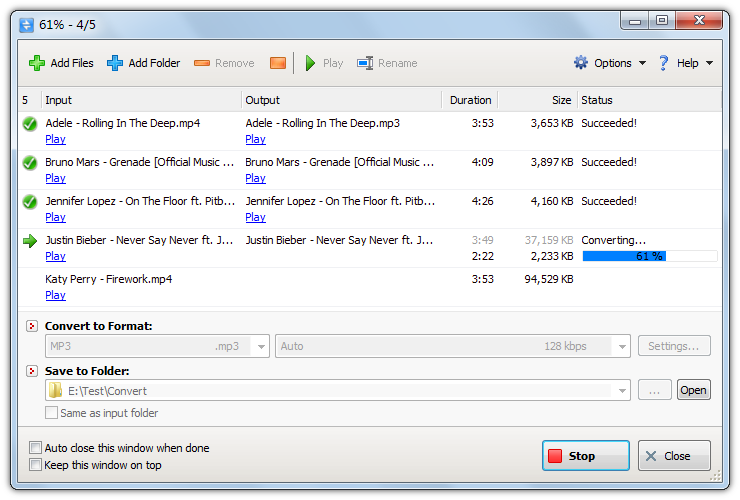Click the Play link under Justin Bieber
740x500 pixels.
55,256
